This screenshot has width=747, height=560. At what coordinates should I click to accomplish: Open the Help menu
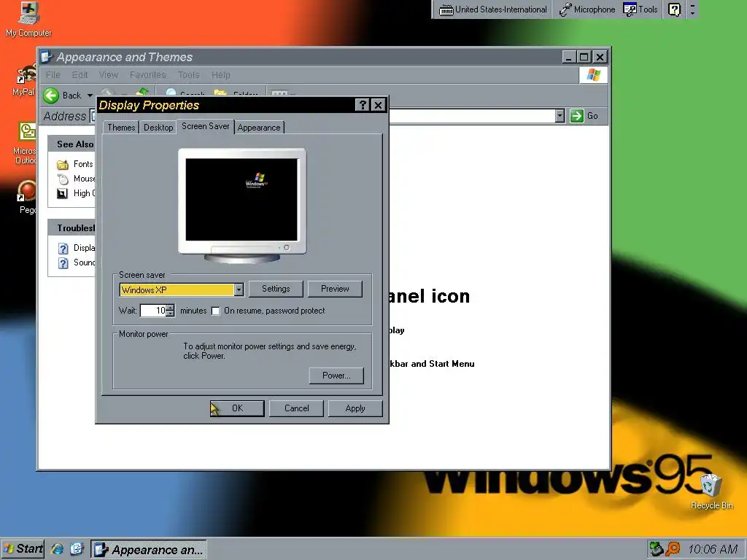click(x=220, y=75)
